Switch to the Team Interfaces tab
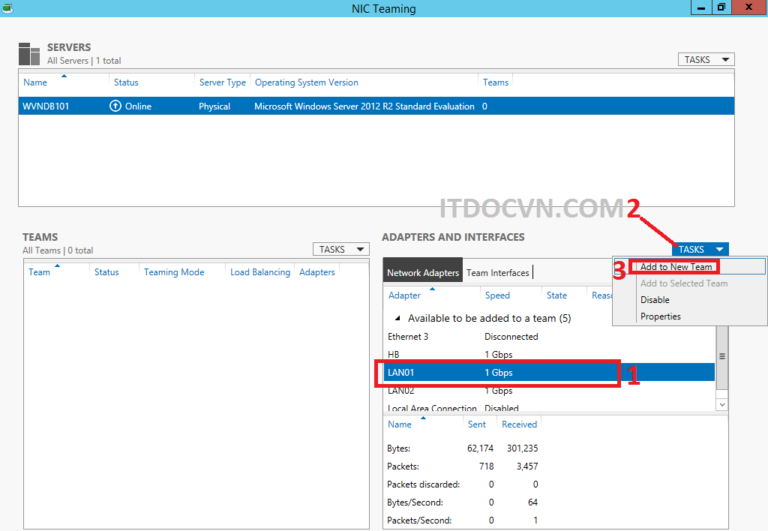Screen dimensions: 768x531 click(498, 272)
